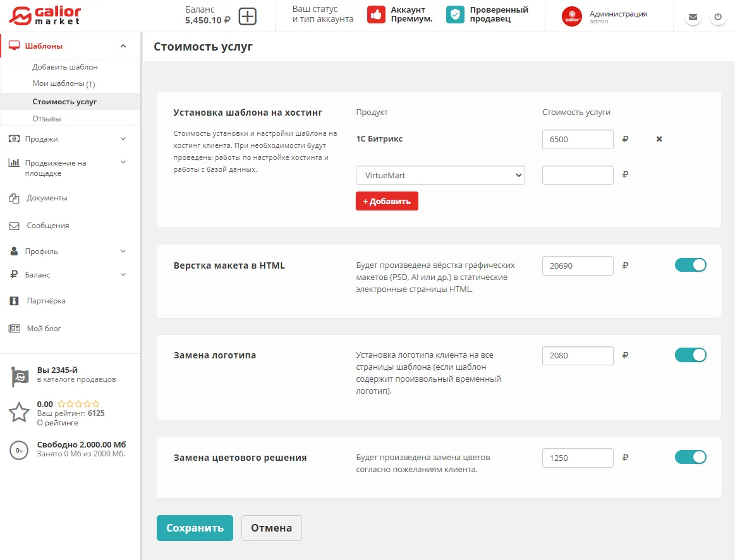Click the empty price field beside VirtueMart
This screenshot has width=735, height=560.
point(578,175)
